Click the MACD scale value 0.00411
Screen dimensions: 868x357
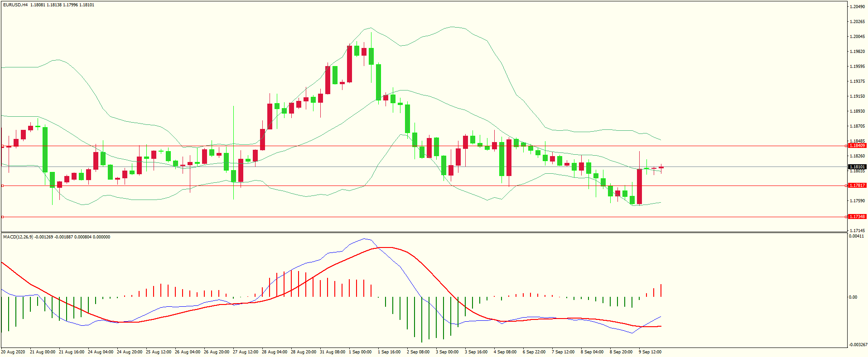[856, 236]
